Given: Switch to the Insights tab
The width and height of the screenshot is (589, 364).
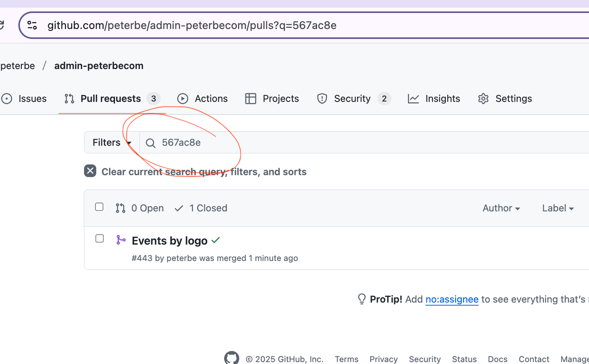Looking at the screenshot, I should 434,98.
